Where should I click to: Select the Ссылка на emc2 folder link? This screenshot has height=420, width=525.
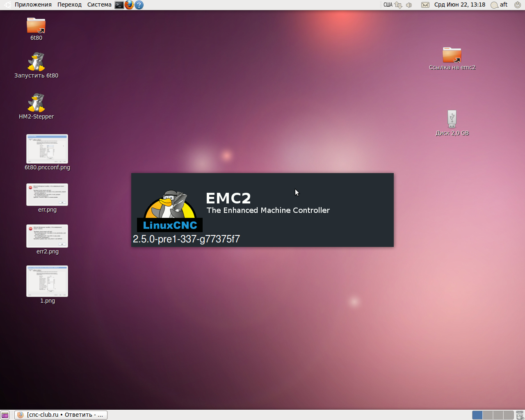[452, 59]
